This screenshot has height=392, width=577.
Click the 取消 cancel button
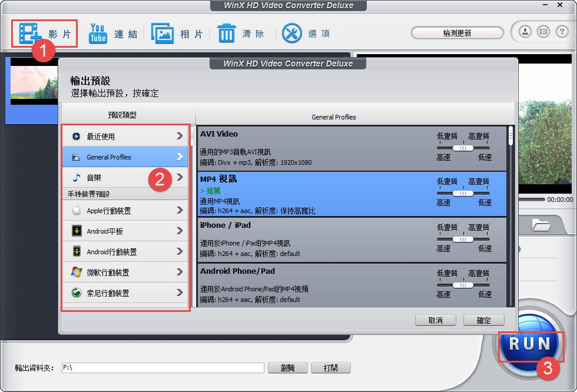tap(435, 320)
